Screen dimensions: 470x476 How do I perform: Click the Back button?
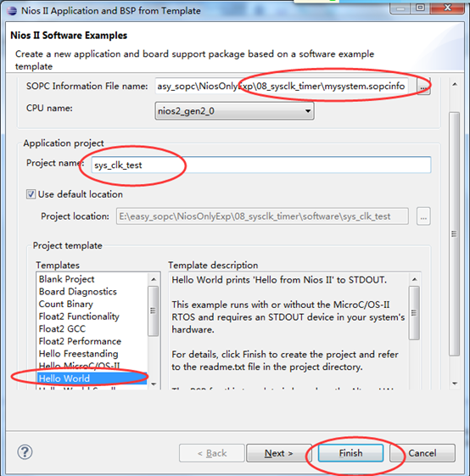(211, 453)
